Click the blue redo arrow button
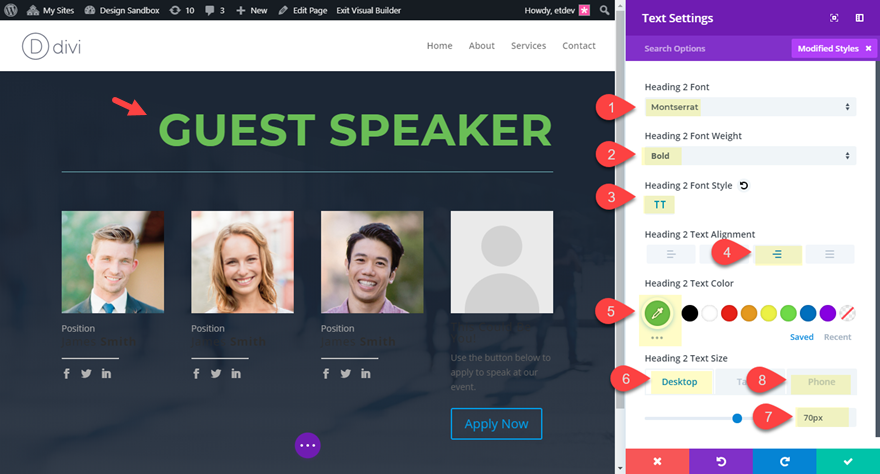Viewport: 880px width, 474px height. coord(785,461)
